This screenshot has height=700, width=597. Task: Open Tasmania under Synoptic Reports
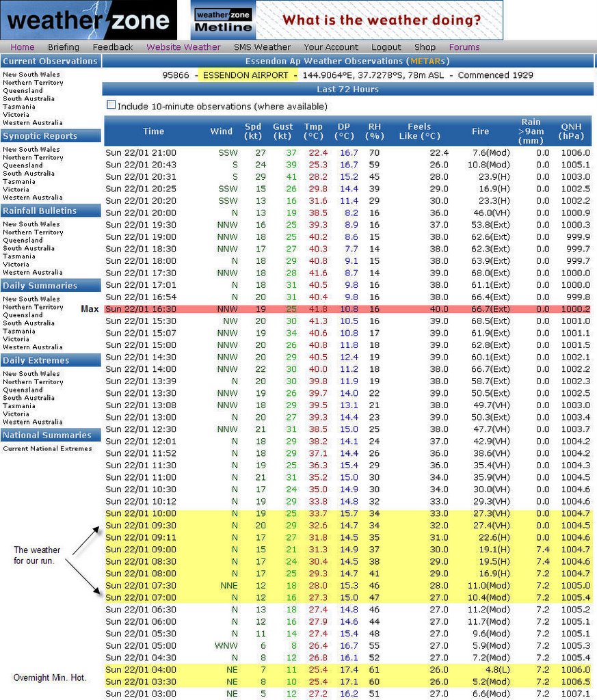tap(18, 182)
